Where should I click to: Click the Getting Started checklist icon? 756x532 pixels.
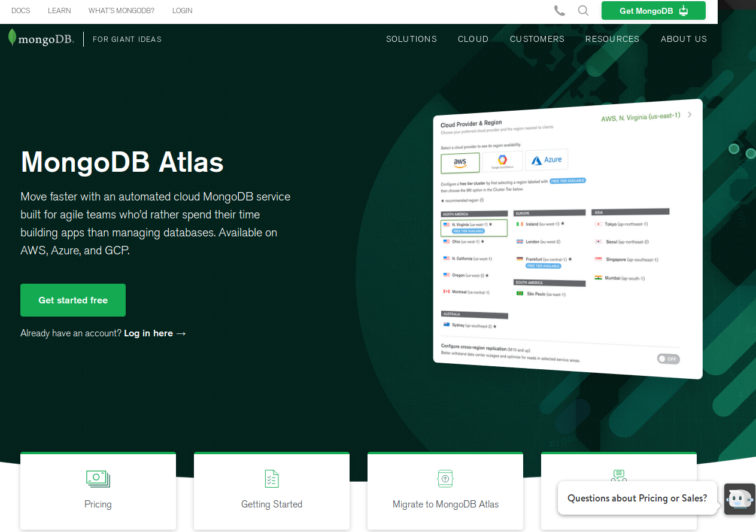tap(272, 479)
